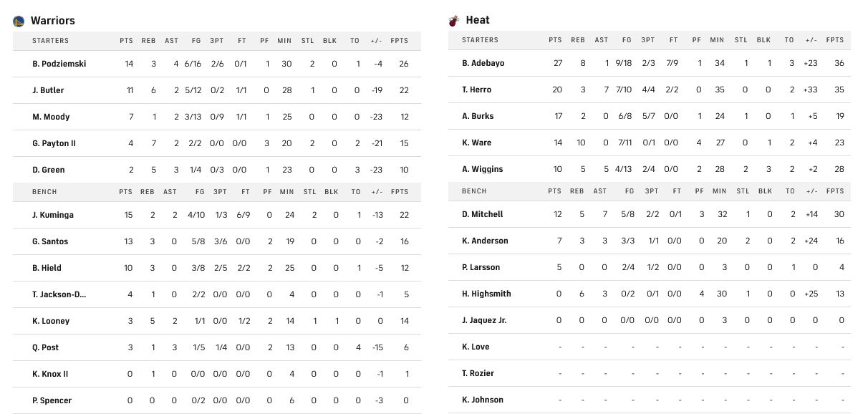Viewport: 868px width, 414px height.
Task: Click the Miami Heat logo icon
Action: click(453, 21)
